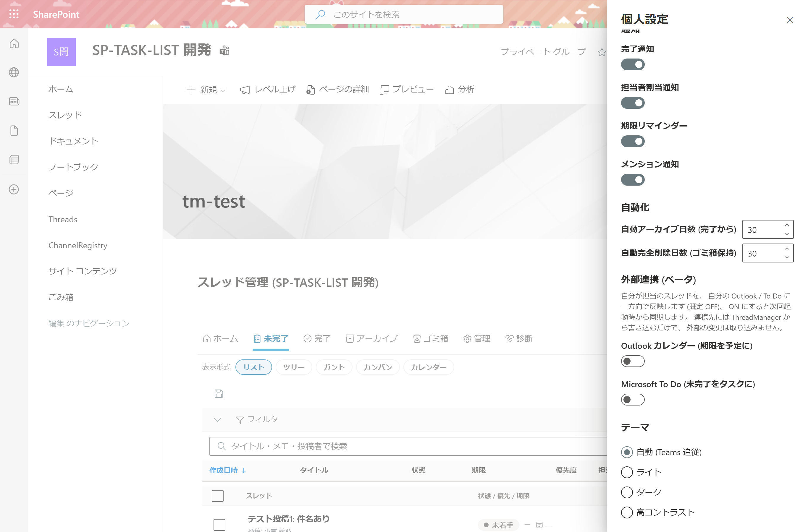Toggle the 完了通知 switch
This screenshot has height=532, width=808.
point(633,64)
